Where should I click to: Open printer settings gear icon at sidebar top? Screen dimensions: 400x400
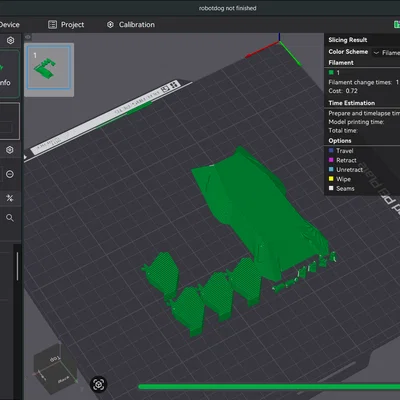pos(10,41)
